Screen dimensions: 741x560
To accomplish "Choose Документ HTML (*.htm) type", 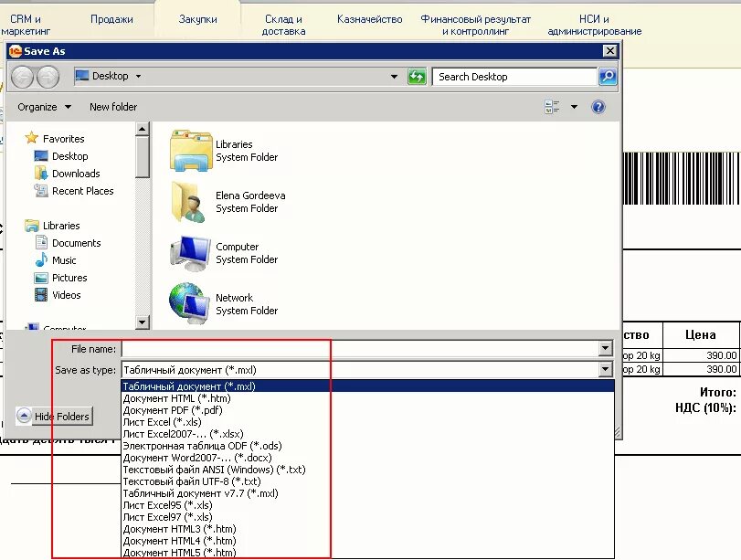I will (367, 398).
